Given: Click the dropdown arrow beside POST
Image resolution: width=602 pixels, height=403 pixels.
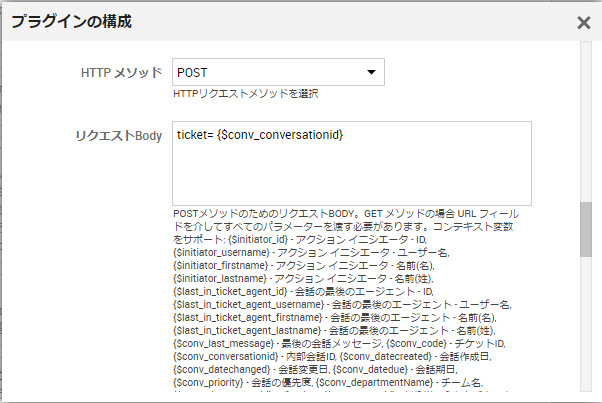Looking at the screenshot, I should (371, 72).
